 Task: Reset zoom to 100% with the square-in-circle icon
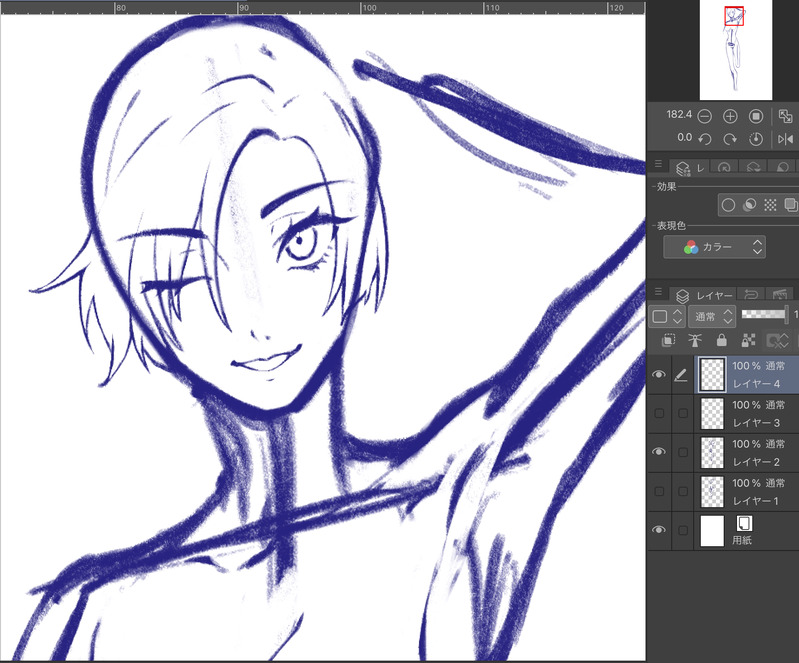pyautogui.click(x=756, y=117)
